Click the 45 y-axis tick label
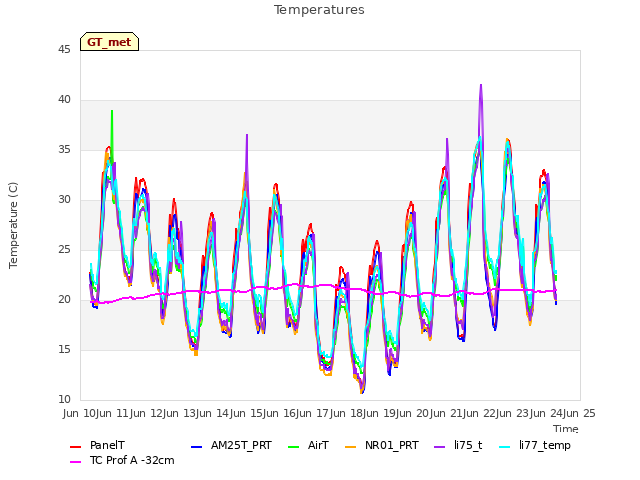The width and height of the screenshot is (640, 480). click(64, 49)
